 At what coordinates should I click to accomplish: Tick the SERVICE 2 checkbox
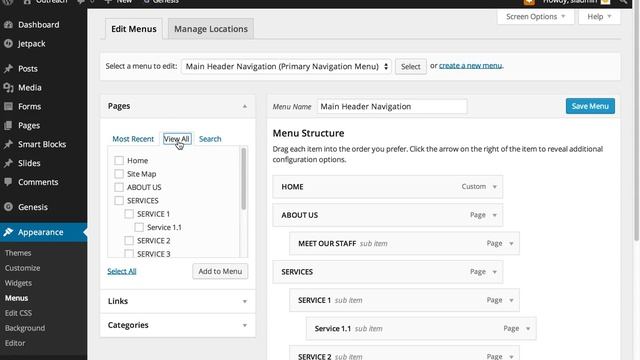tap(129, 241)
